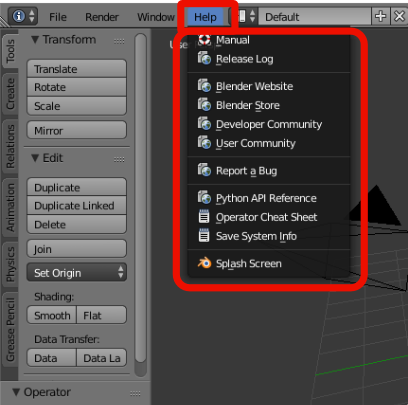Image resolution: width=408 pixels, height=405 pixels.
Task: Open Blender Website link entry
Action: [269, 86]
